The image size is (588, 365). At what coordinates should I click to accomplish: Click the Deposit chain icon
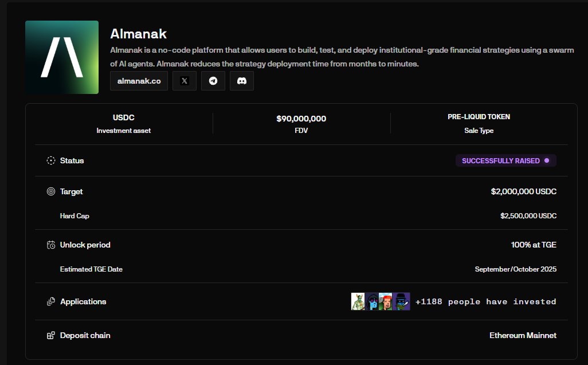pyautogui.click(x=51, y=335)
